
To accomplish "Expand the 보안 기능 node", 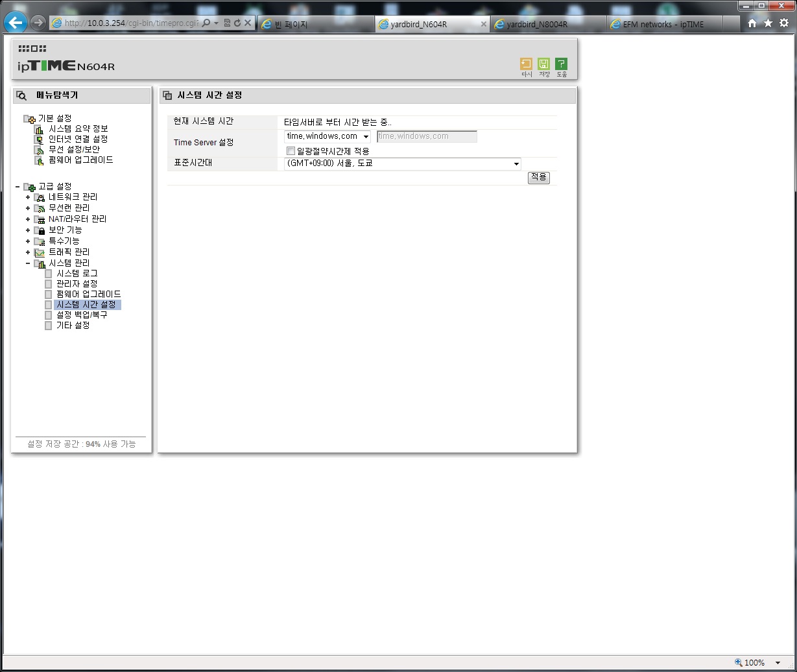I will click(28, 230).
